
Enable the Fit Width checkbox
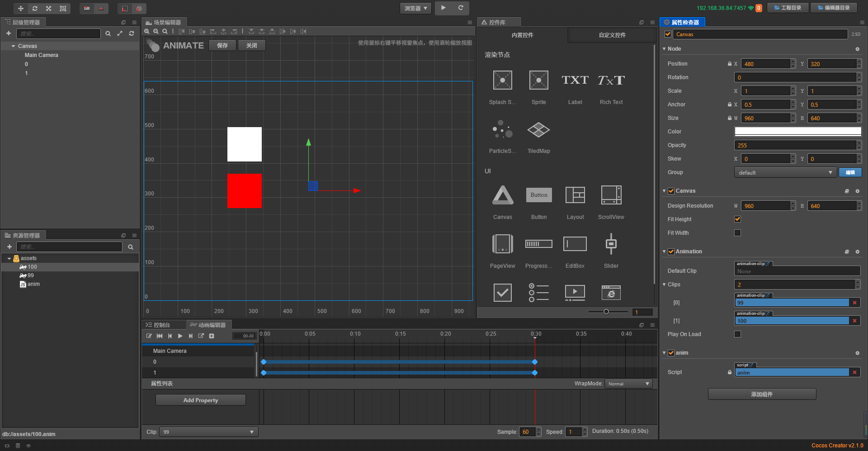click(738, 233)
